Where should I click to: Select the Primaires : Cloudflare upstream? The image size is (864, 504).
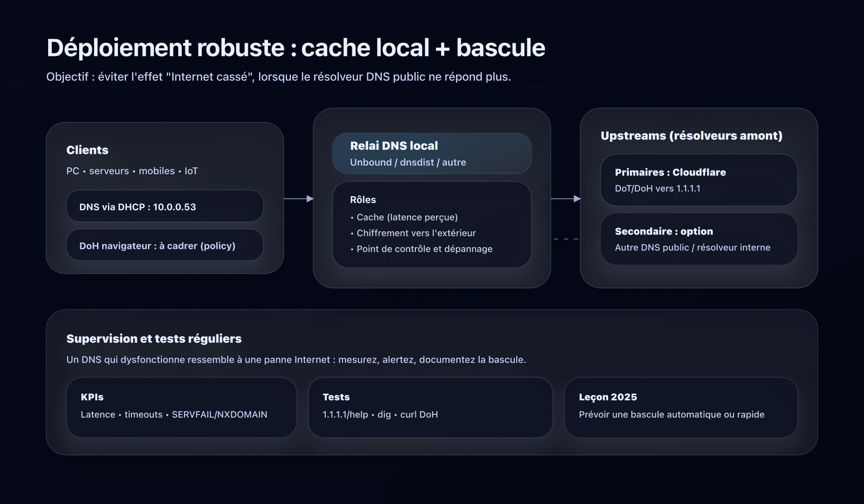click(x=698, y=180)
